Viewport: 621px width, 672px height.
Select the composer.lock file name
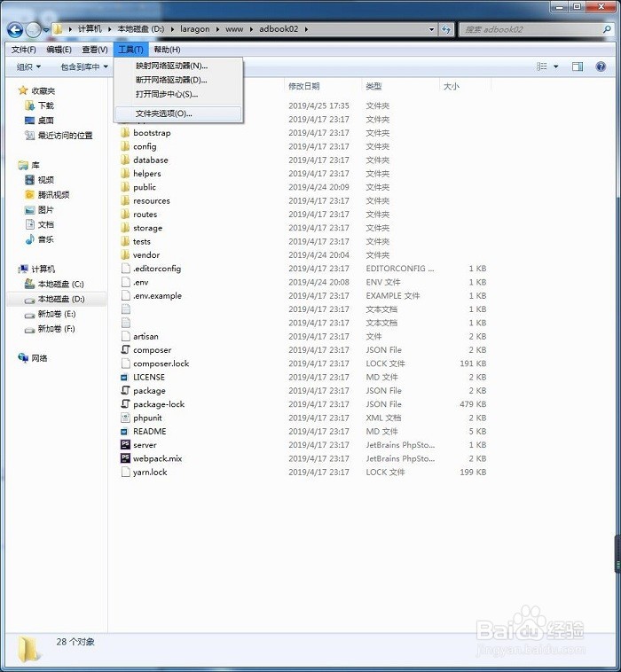click(x=161, y=363)
